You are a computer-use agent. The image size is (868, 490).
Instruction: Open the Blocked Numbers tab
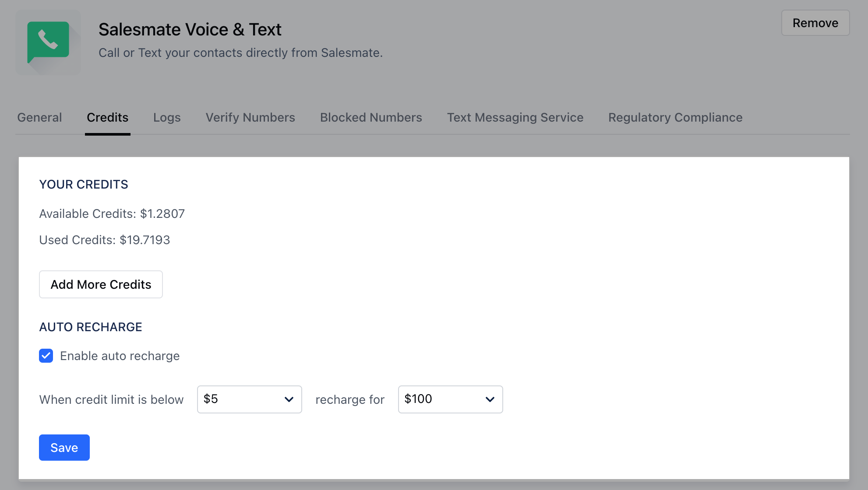(371, 117)
